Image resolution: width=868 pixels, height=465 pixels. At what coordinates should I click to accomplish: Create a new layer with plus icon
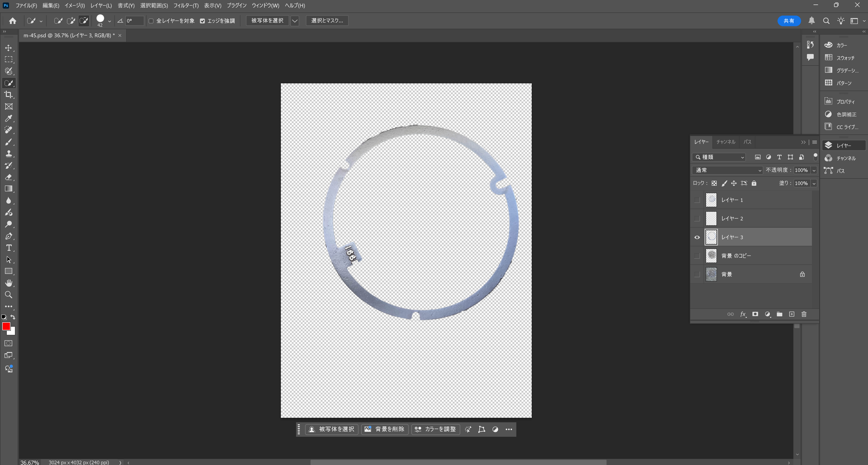click(x=792, y=314)
